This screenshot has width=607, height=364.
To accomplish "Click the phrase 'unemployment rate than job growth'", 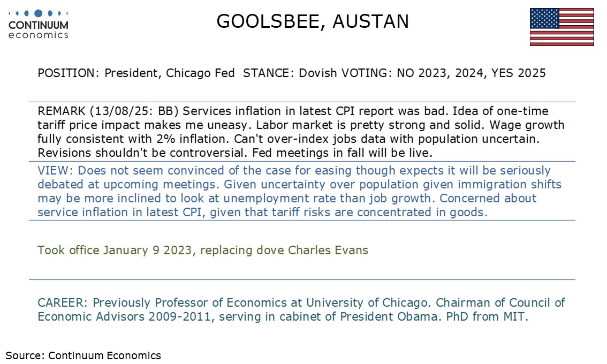I will [x=327, y=199].
